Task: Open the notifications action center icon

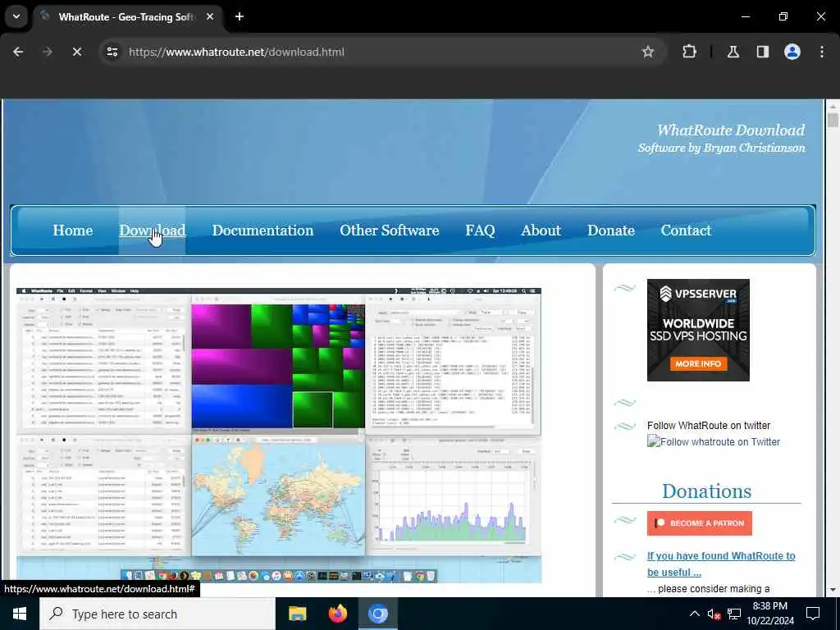Action: coord(813,614)
